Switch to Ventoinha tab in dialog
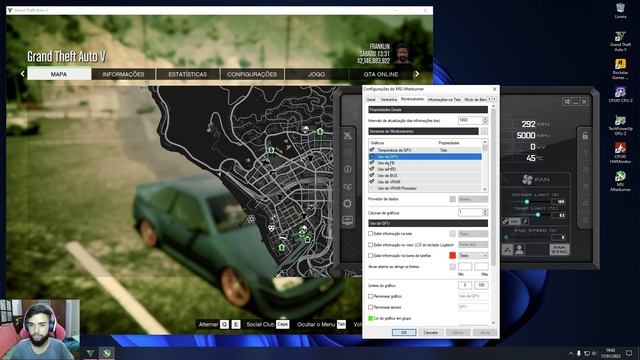This screenshot has width=640, height=360. tap(389, 99)
